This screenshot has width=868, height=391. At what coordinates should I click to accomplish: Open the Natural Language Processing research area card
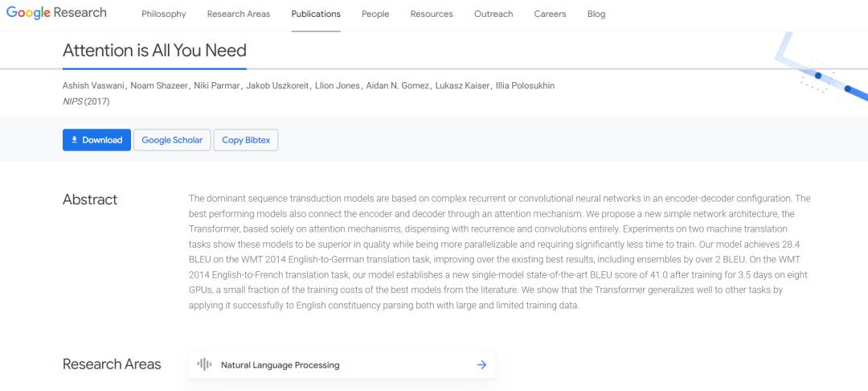(x=342, y=364)
